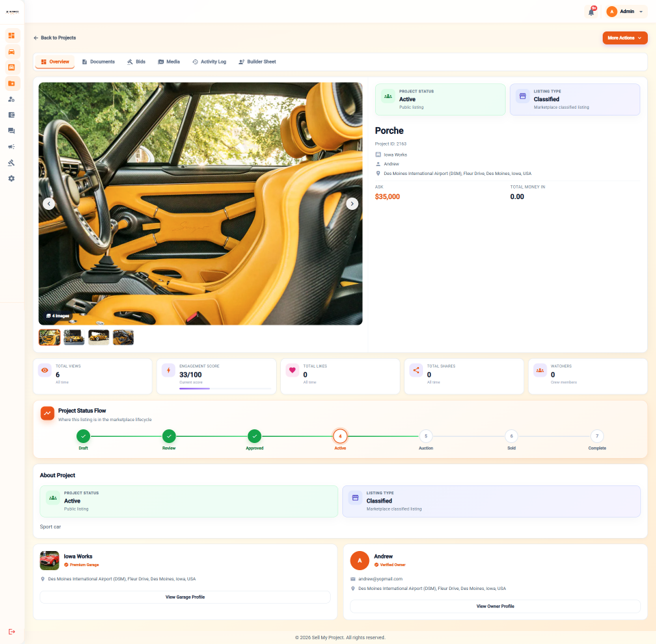This screenshot has width=656, height=644.
Task: Click the Auction step 5 in status flow
Action: click(426, 436)
